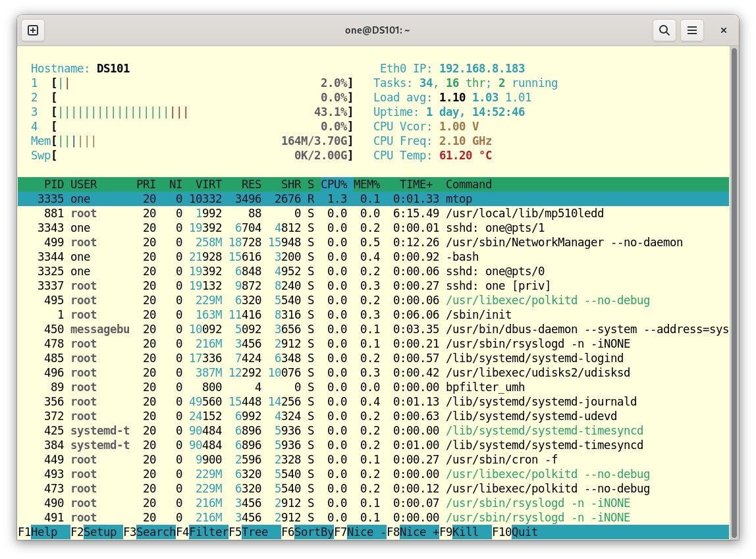Screen dimensions: 756x559
Task: Select the /sbin/init process row
Action: pyautogui.click(x=373, y=315)
